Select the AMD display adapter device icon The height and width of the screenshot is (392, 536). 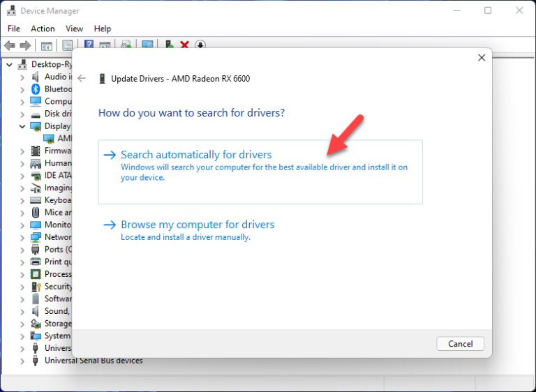tap(49, 139)
